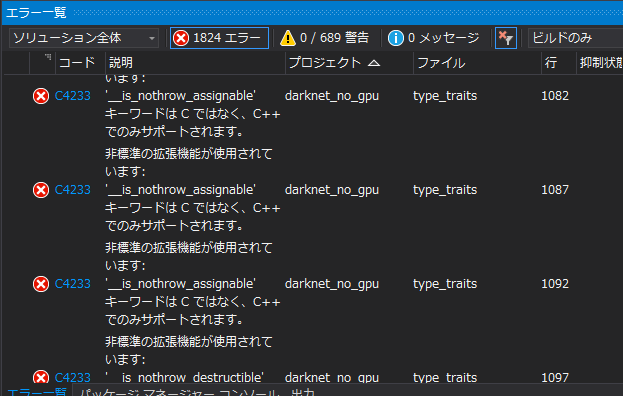The height and width of the screenshot is (396, 623).
Task: Select type_traits file cell in row 1097
Action: (445, 377)
